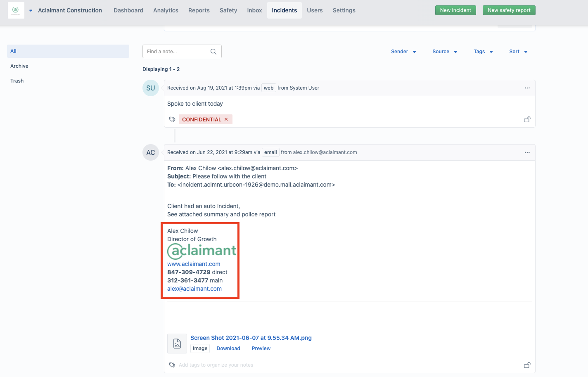The height and width of the screenshot is (377, 588).
Task: Click the Image type label on the attachment
Action: click(200, 349)
